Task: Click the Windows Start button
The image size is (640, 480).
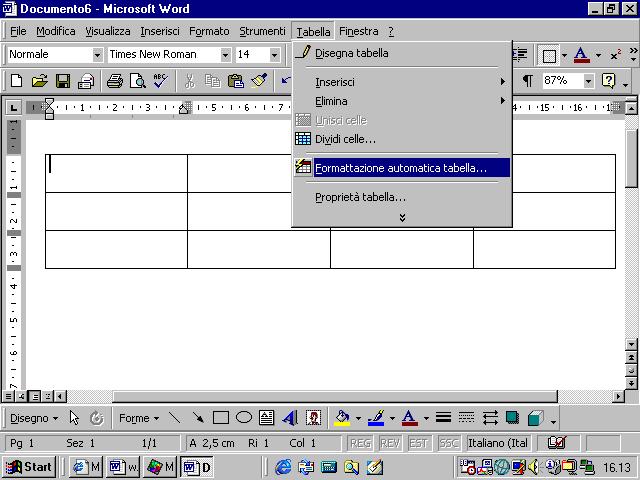Action: point(29,467)
